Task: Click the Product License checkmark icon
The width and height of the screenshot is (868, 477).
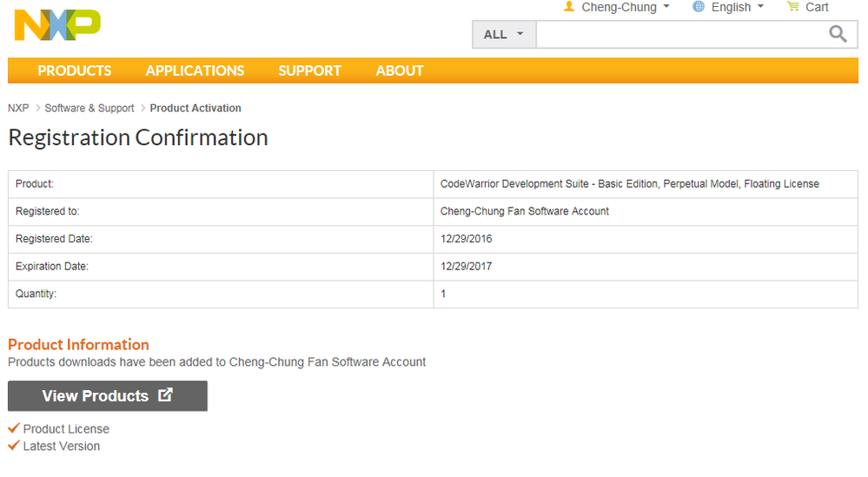Action: pyautogui.click(x=14, y=428)
